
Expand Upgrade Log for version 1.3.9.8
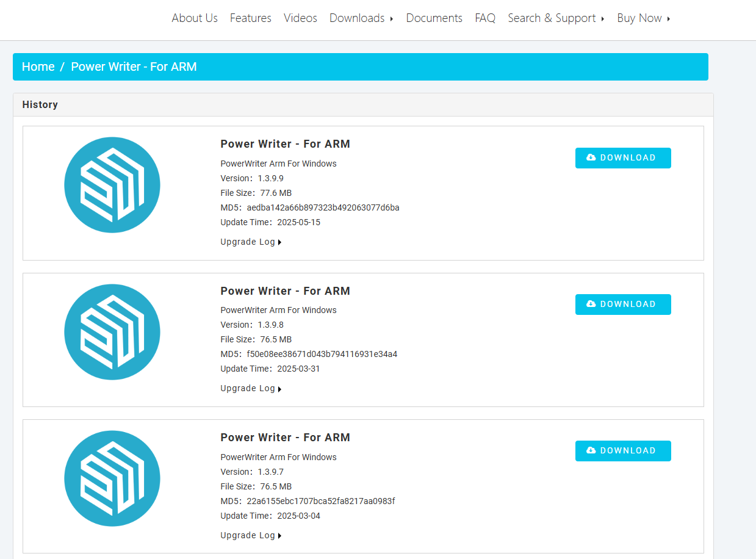click(x=251, y=388)
